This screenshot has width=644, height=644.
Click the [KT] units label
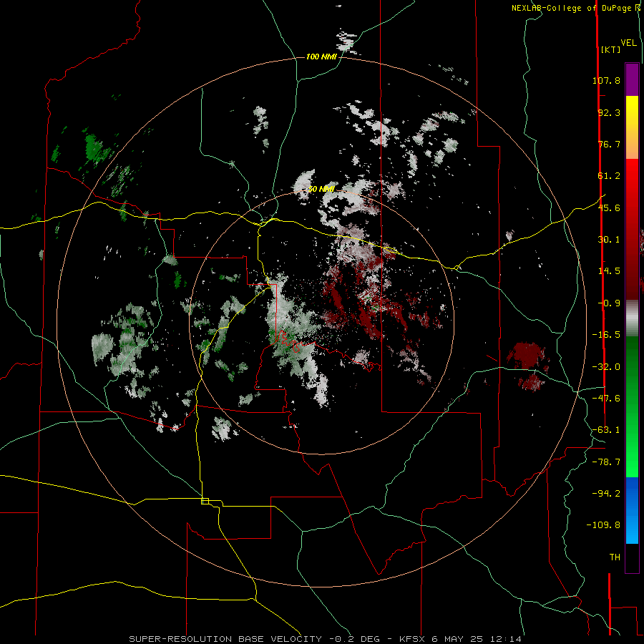click(610, 49)
